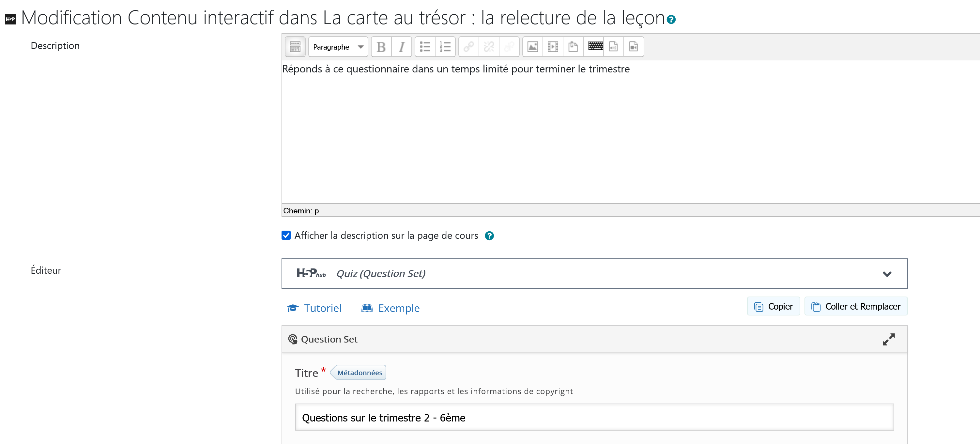Enter fullscreen mode for Question Set editor
This screenshot has width=980, height=444.
pyautogui.click(x=889, y=339)
